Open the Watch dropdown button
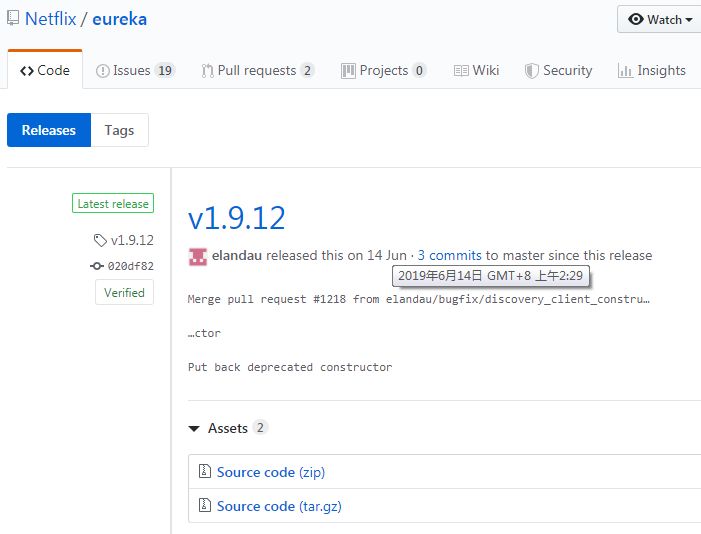Screen dimensions: 701x534 pos(659,19)
